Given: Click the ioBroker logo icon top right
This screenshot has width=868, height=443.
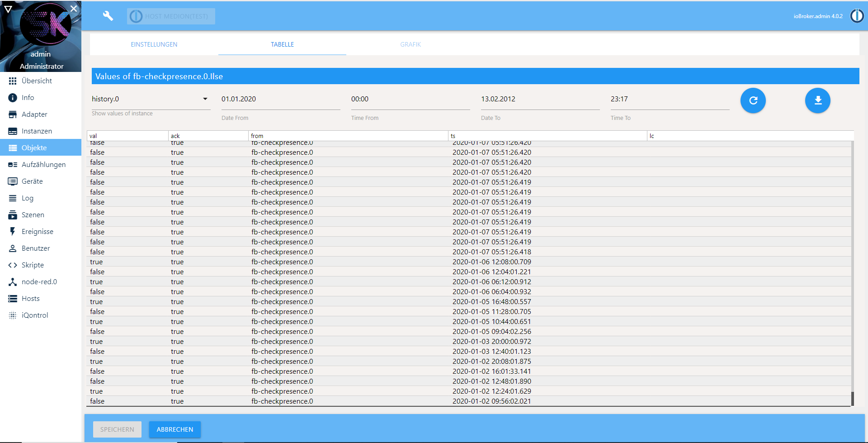Looking at the screenshot, I should tap(857, 16).
